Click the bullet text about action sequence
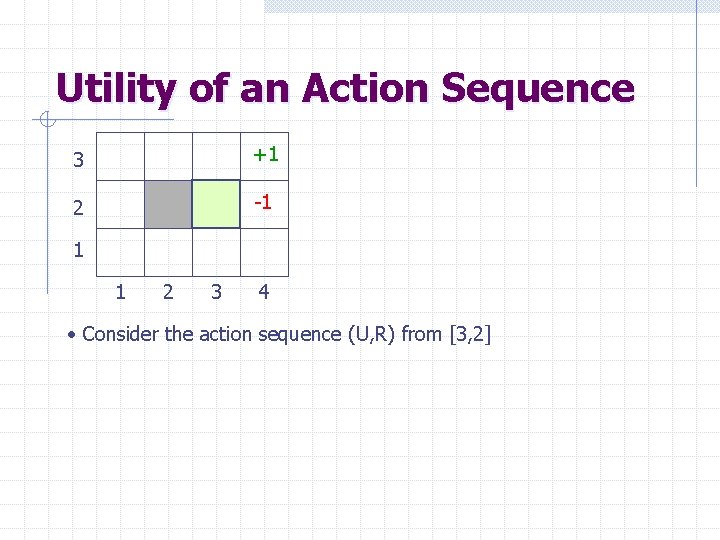This screenshot has height=540, width=720. [x=286, y=334]
